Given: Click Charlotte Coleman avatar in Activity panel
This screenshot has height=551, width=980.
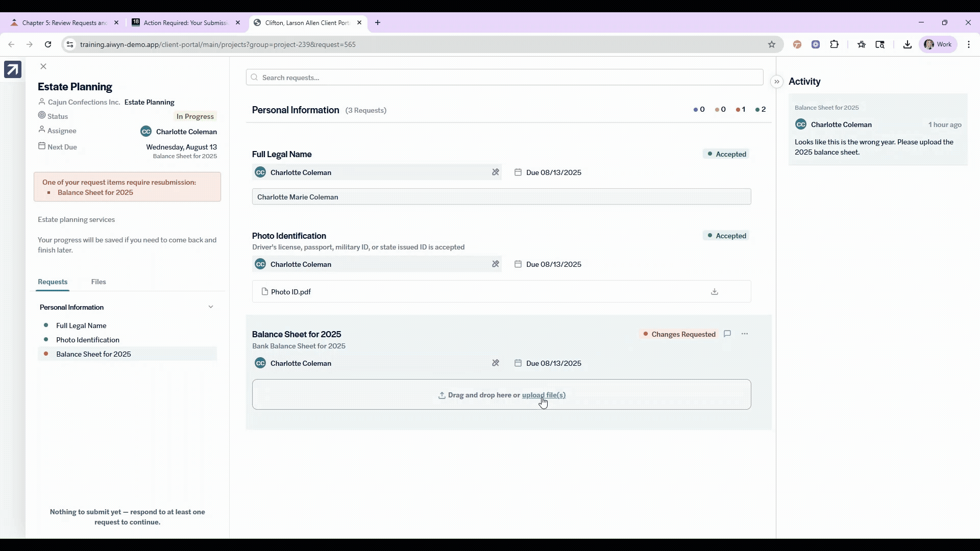Looking at the screenshot, I should tap(801, 124).
